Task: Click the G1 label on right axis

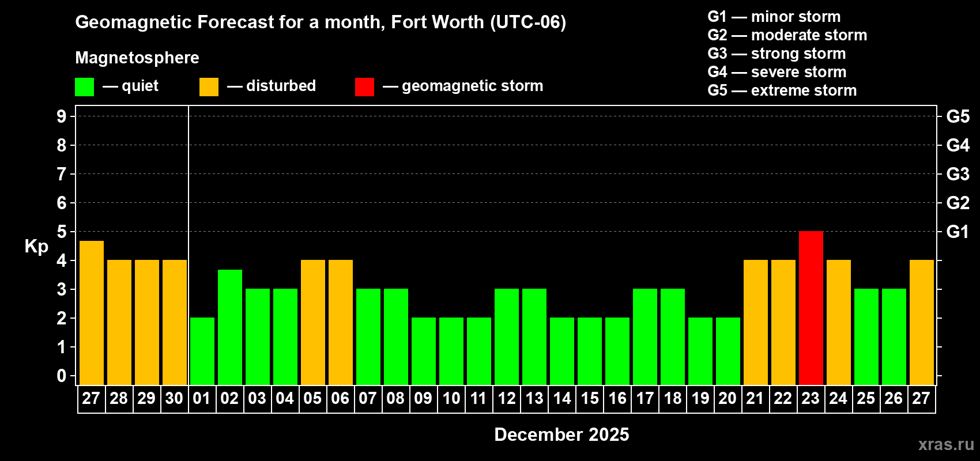Action: [958, 232]
